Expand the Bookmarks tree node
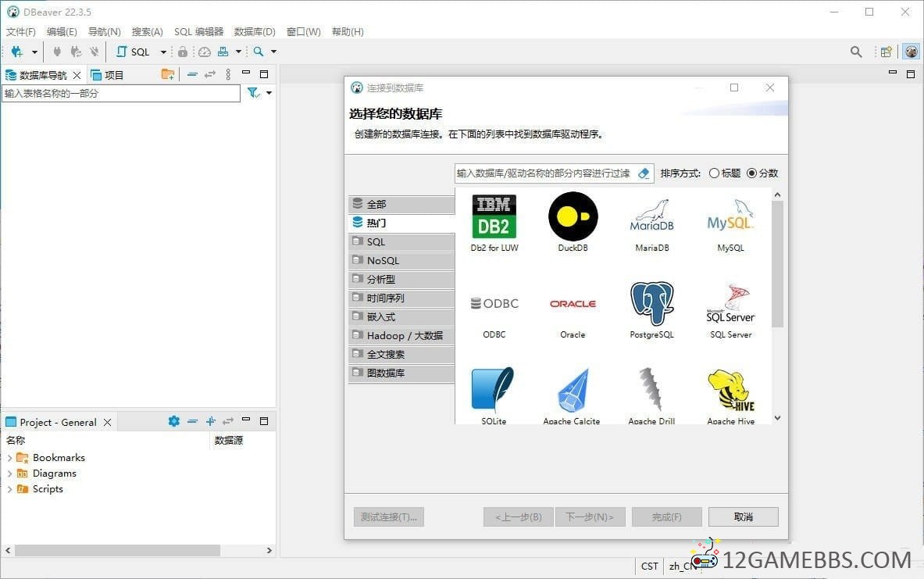This screenshot has height=579, width=924. [x=9, y=458]
